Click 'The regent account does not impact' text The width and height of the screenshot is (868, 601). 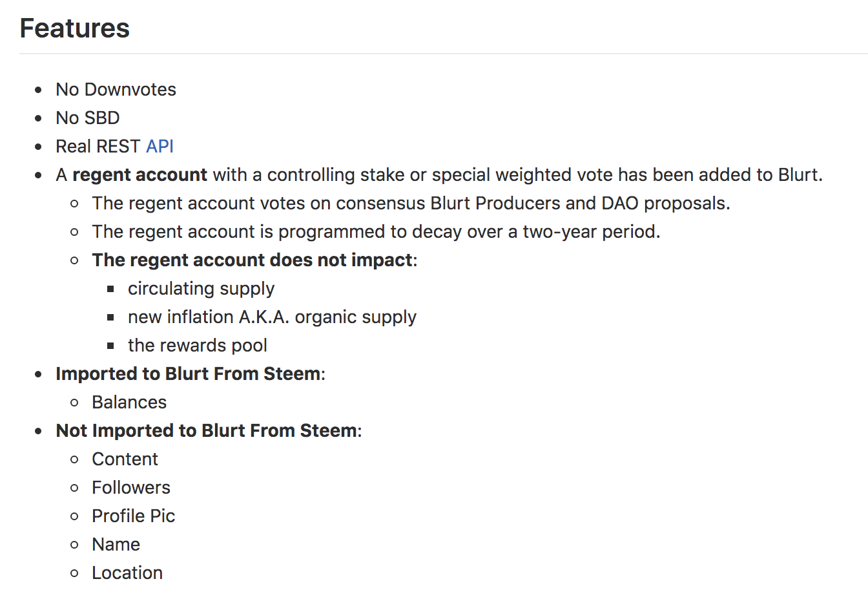pos(253,260)
